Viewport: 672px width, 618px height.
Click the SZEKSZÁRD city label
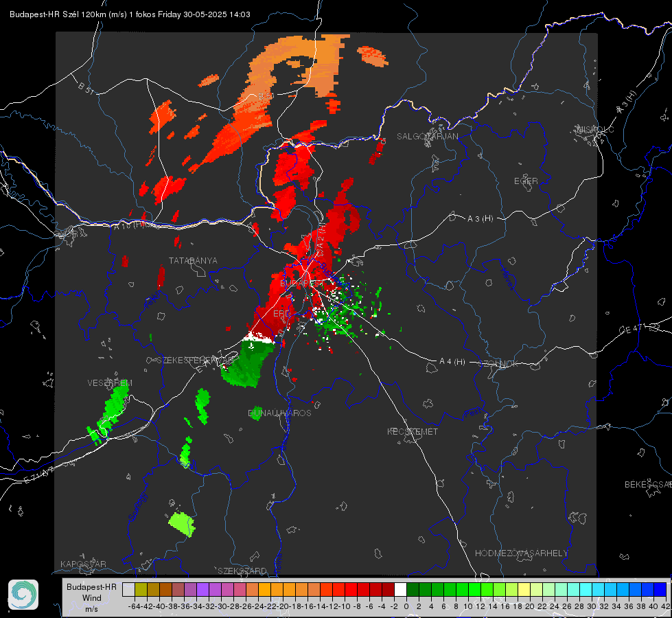[242, 571]
